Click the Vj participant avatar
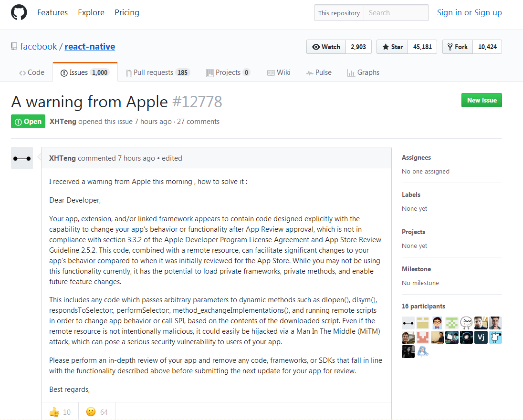Image resolution: width=523 pixels, height=420 pixels. 481,338
